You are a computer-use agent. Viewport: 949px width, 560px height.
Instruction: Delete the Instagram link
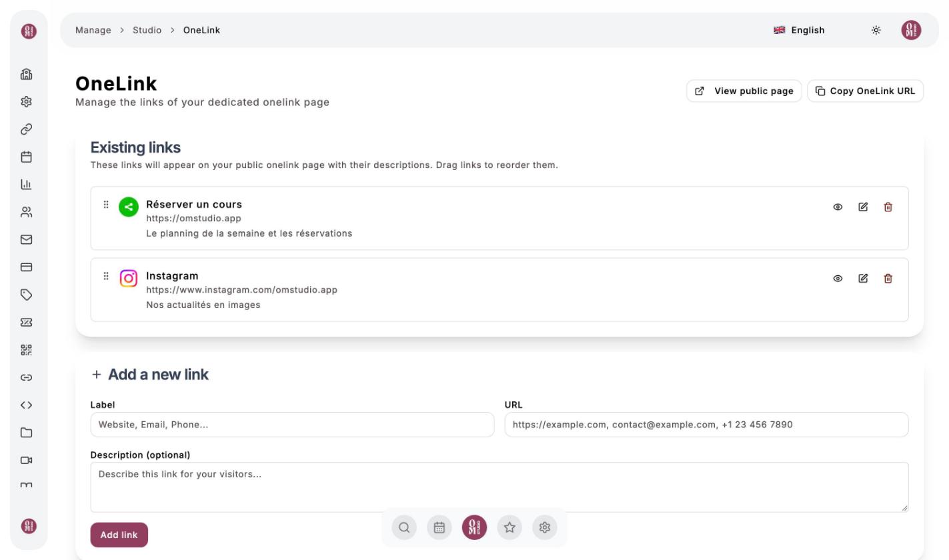point(888,278)
